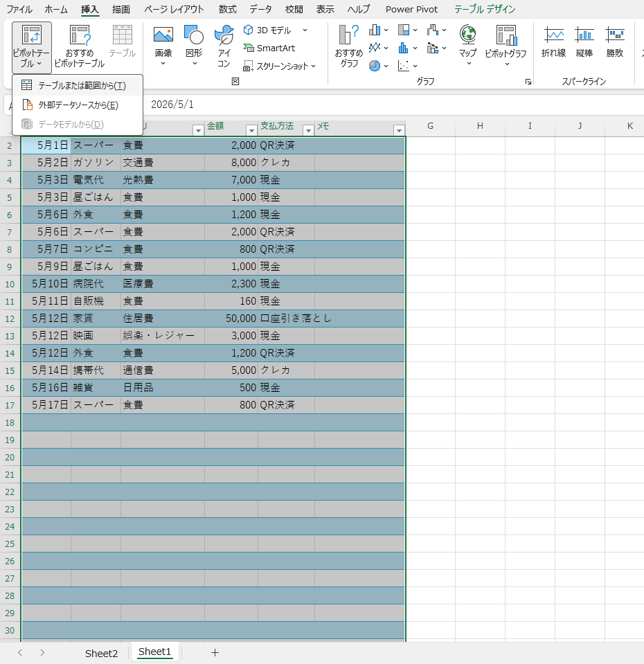Click the formula bar showing 2026/5/1
The width and height of the screenshot is (644, 664).
point(394,105)
